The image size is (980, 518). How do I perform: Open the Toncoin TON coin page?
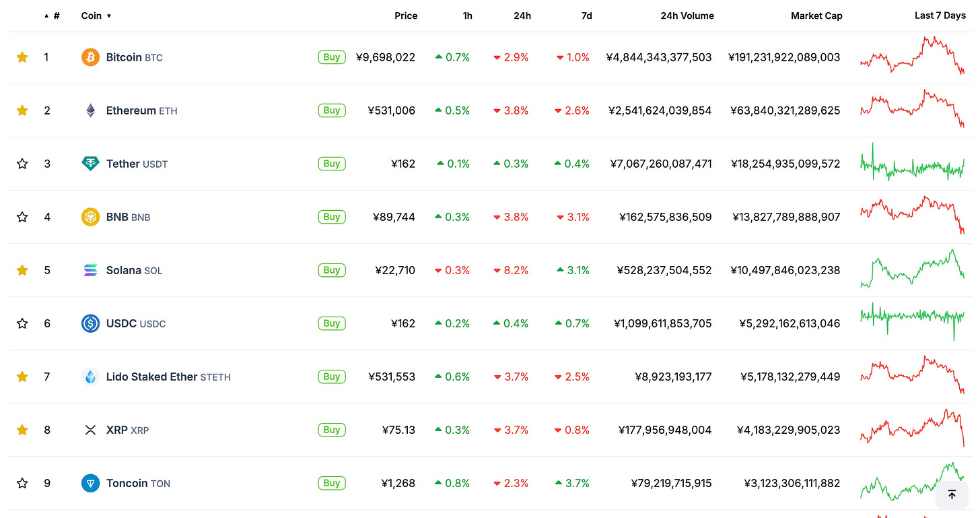138,483
